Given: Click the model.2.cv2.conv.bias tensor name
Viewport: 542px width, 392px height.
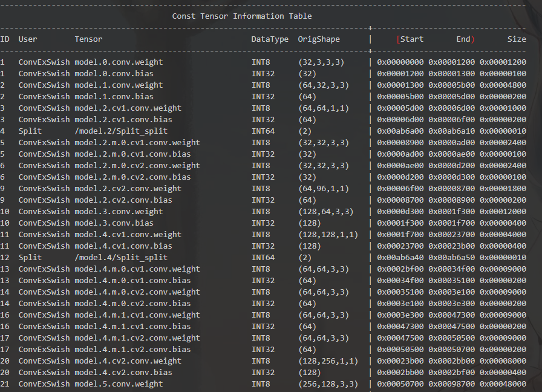Looking at the screenshot, I should point(123,200).
